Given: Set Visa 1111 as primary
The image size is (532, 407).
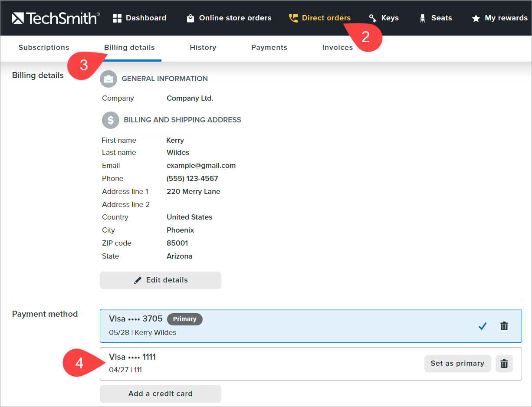Looking at the screenshot, I should coord(457,364).
